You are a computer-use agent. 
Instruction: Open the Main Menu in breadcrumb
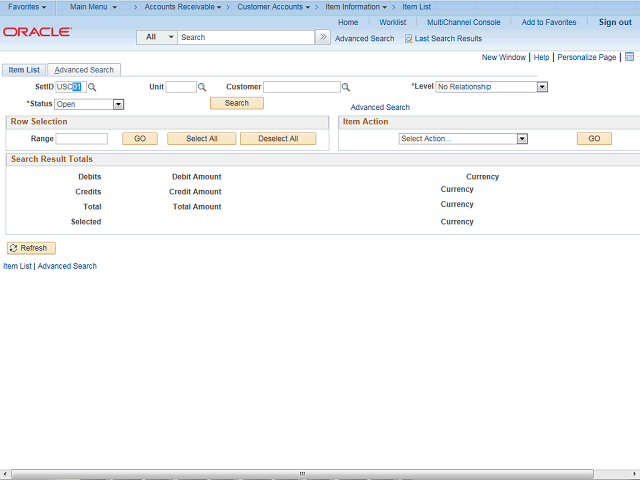pyautogui.click(x=93, y=7)
